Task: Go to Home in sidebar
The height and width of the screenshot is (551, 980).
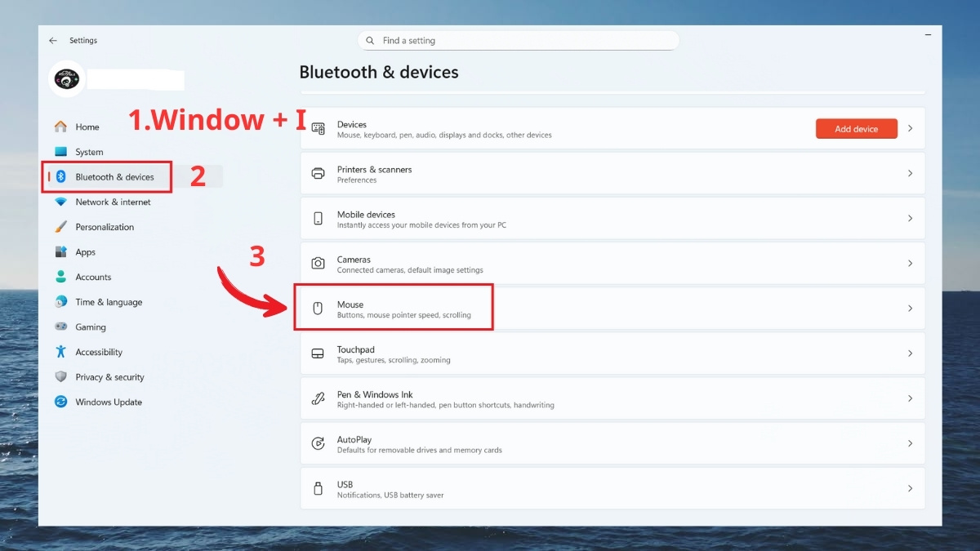Action: pos(87,127)
